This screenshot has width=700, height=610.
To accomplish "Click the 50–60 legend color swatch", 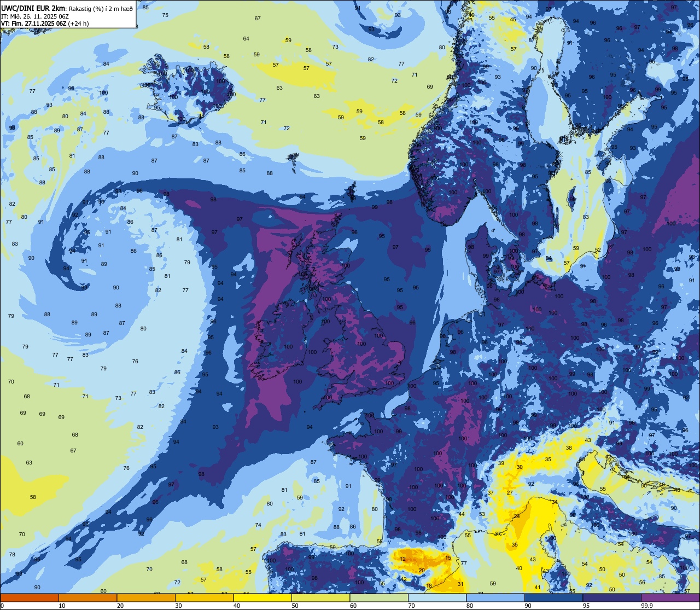I will [320, 597].
